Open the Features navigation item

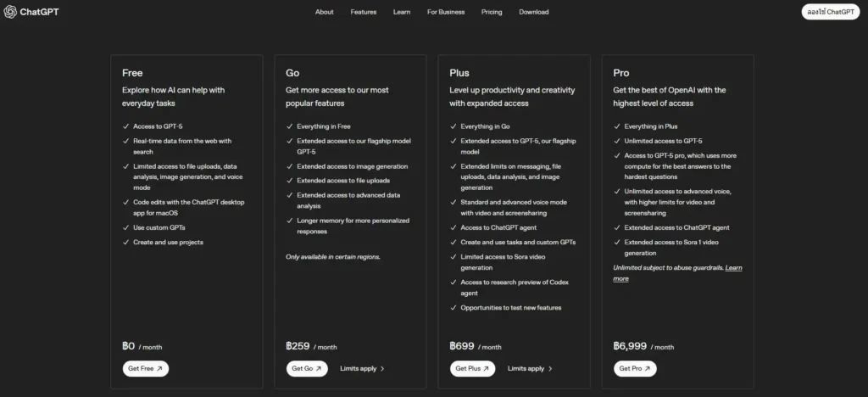coord(363,12)
